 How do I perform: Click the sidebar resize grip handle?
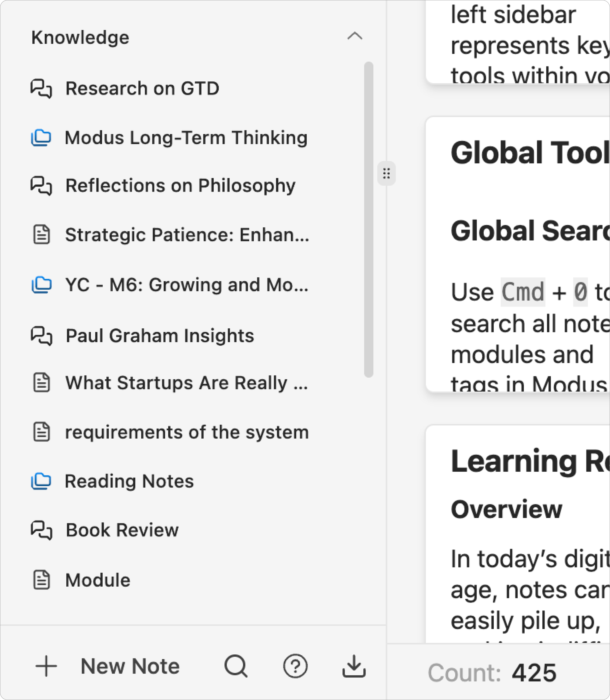point(386,173)
